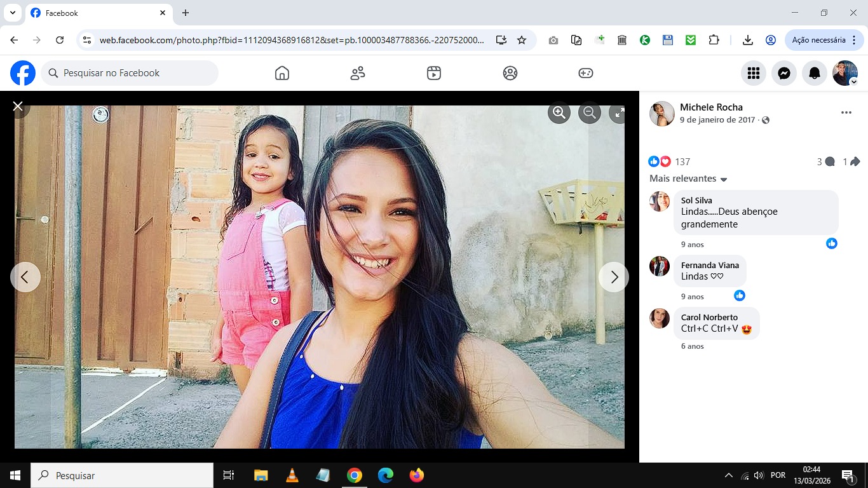Open VLC media player from taskbar
The height and width of the screenshot is (488, 868).
coord(292,475)
